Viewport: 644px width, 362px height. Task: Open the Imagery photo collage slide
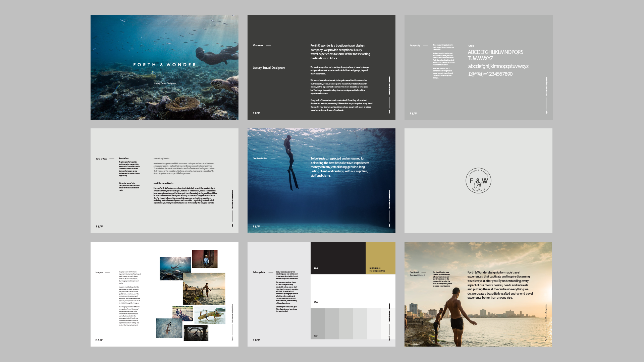pyautogui.click(x=164, y=294)
